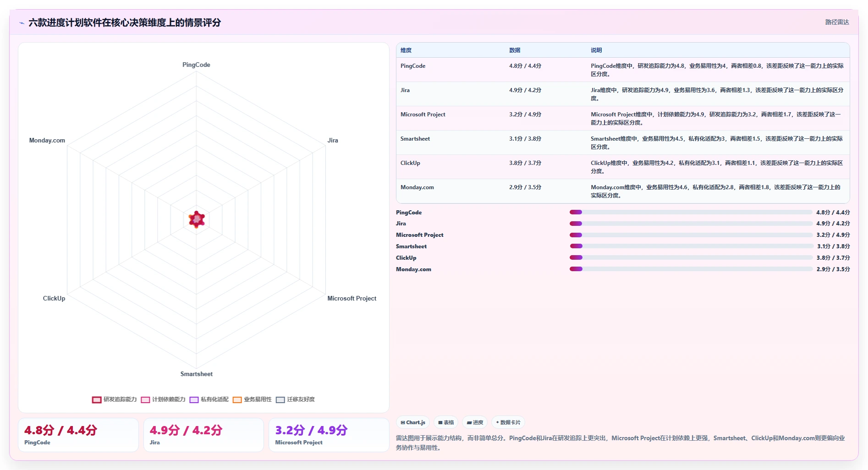
Task: Click the Microsoft Project radar axis label
Action: click(352, 298)
